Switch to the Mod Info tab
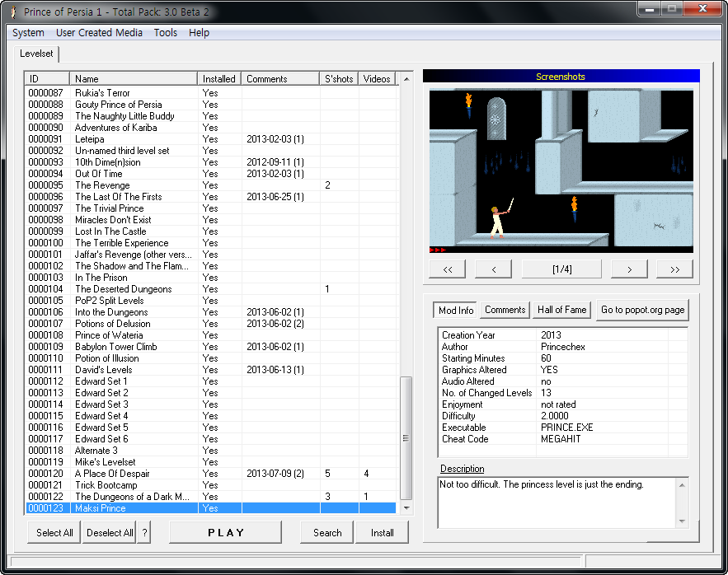Viewport: 728px width, 575px height. coord(456,311)
